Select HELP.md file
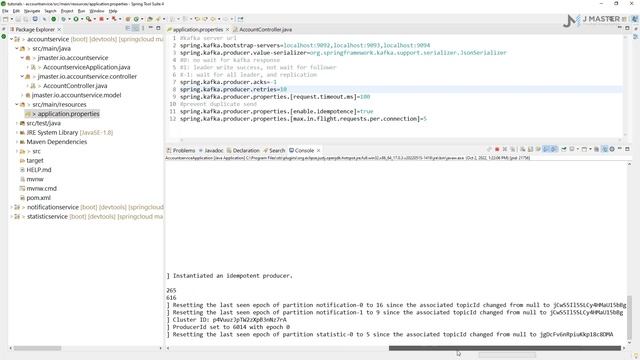The height and width of the screenshot is (360, 640). tap(39, 170)
